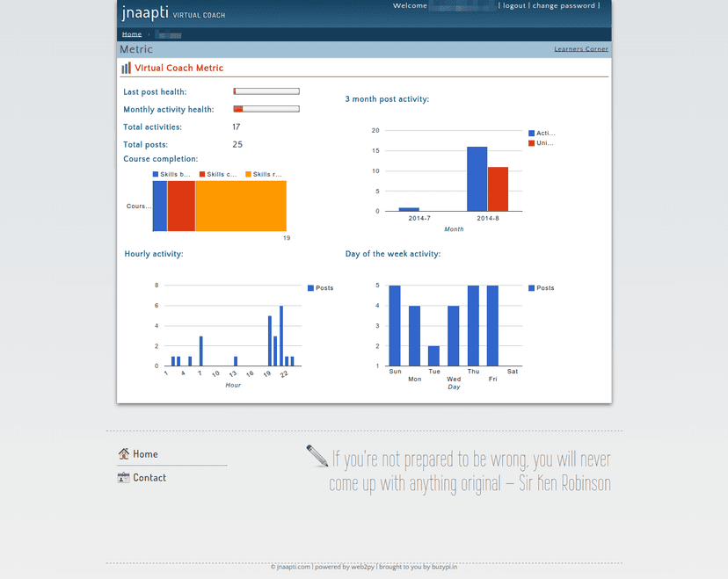Click the blue Posts legend swatch in Hourly chart
Screen dimensions: 728x579
310,288
